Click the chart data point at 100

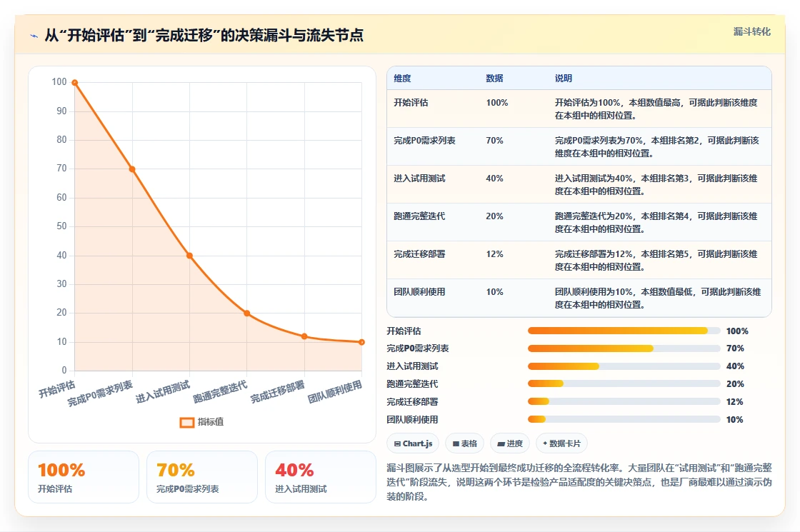click(75, 83)
